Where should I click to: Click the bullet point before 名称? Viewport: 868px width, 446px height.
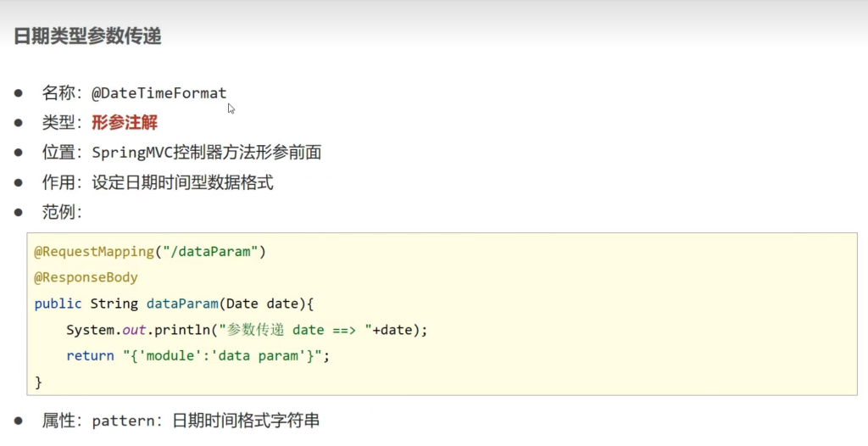[x=18, y=92]
